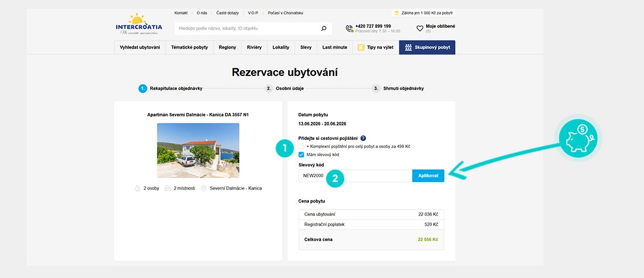
Task: Open Počasí v Chorvatsku link
Action: pyautogui.click(x=286, y=13)
